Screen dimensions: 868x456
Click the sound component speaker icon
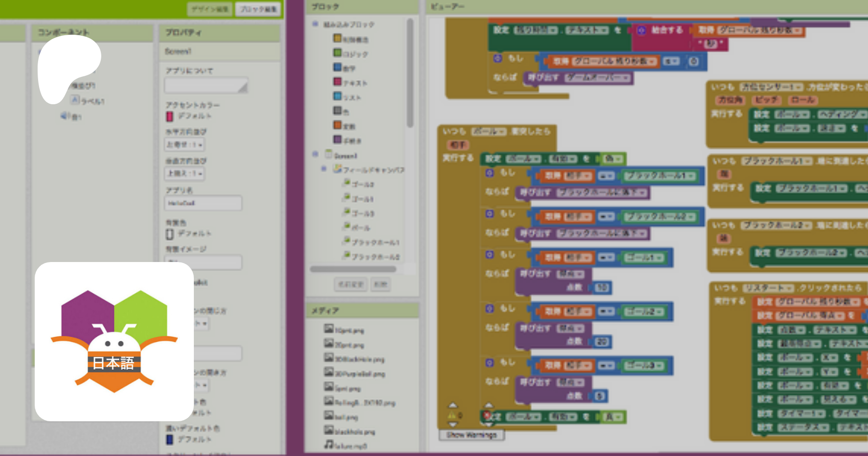pyautogui.click(x=65, y=116)
